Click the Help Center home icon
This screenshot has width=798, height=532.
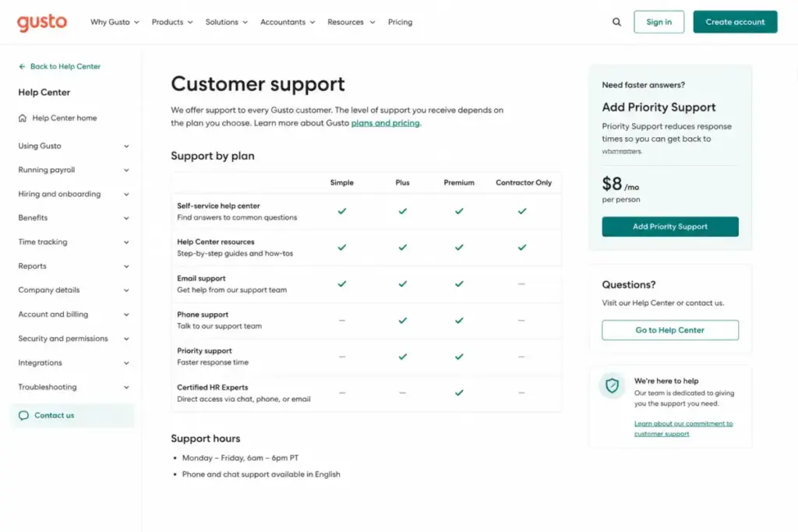tap(23, 118)
